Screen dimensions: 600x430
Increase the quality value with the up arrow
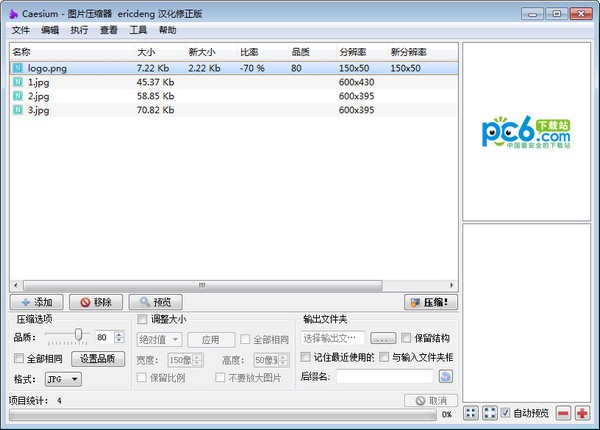(x=119, y=334)
